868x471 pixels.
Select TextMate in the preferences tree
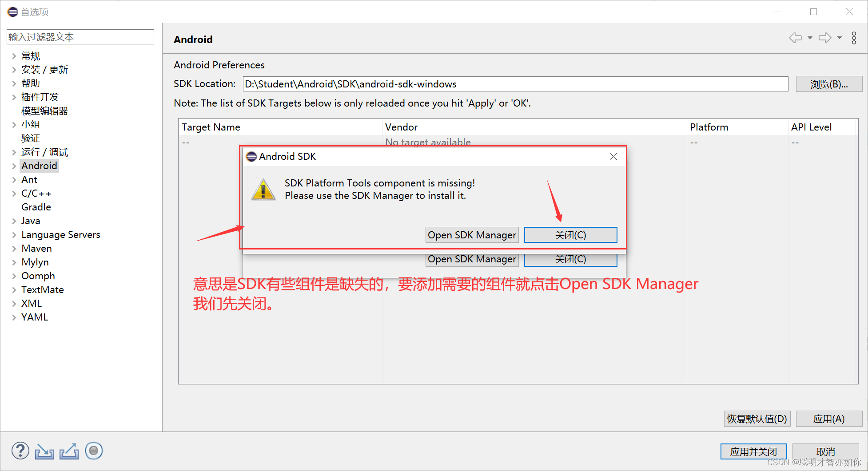pos(43,290)
